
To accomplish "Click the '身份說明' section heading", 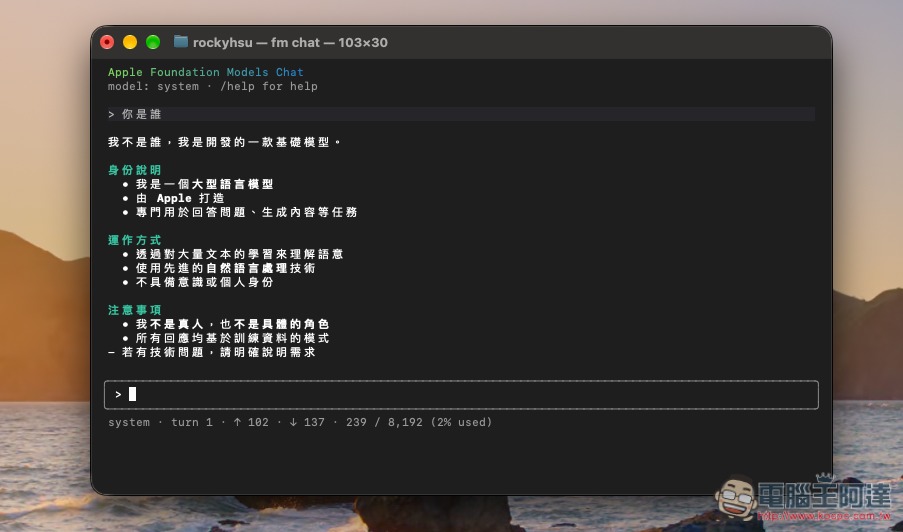I will pos(135,170).
